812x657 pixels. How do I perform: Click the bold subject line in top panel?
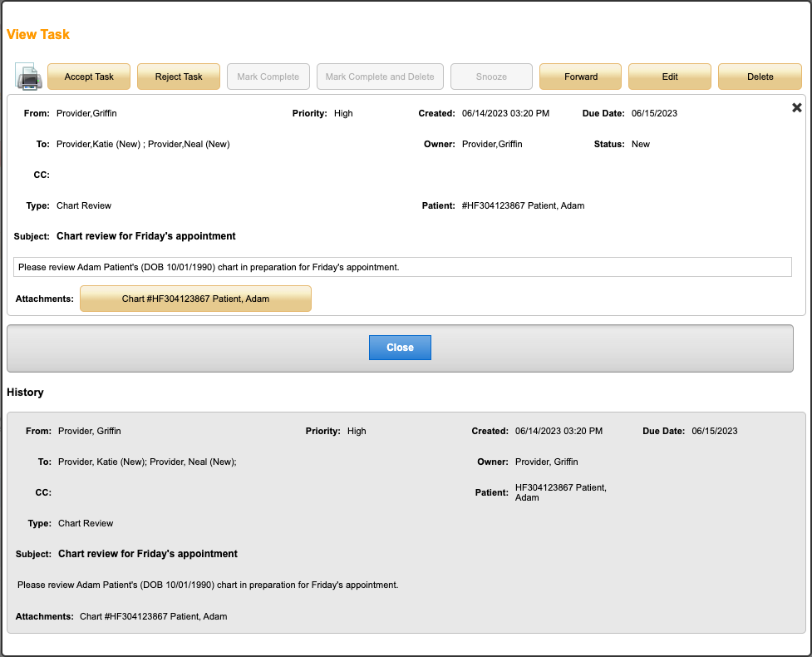point(146,236)
